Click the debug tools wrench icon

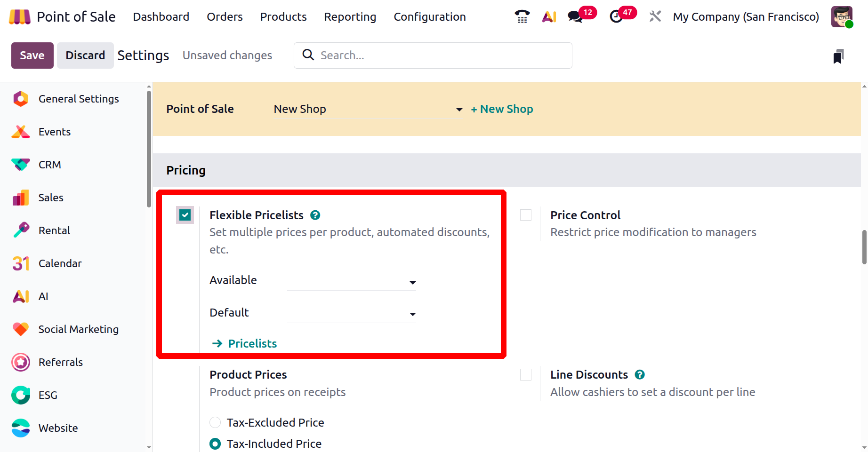pos(655,17)
